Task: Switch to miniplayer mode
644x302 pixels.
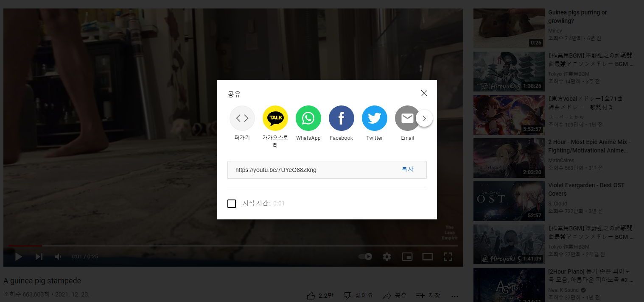Action: [x=407, y=257]
